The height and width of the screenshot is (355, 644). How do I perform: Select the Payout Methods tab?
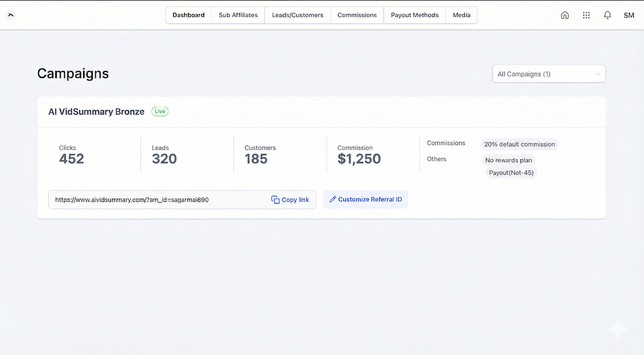click(415, 15)
